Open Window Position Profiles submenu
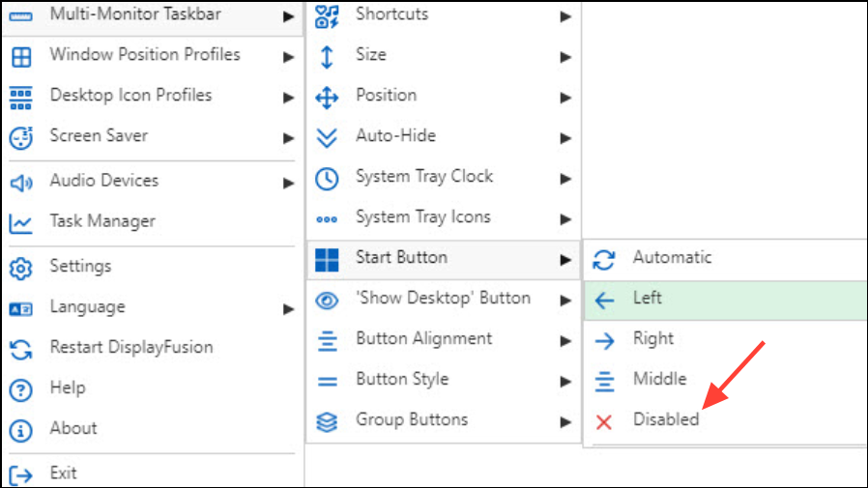This screenshot has width=868, height=488. coord(145,55)
